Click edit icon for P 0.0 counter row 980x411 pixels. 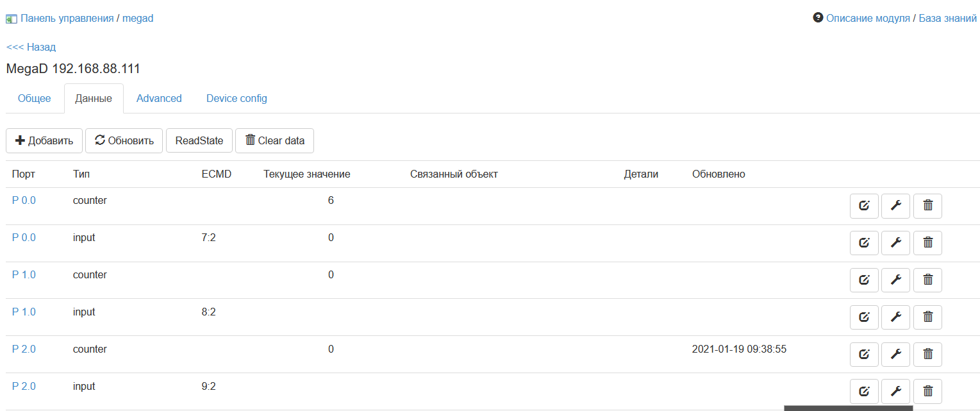tap(864, 206)
